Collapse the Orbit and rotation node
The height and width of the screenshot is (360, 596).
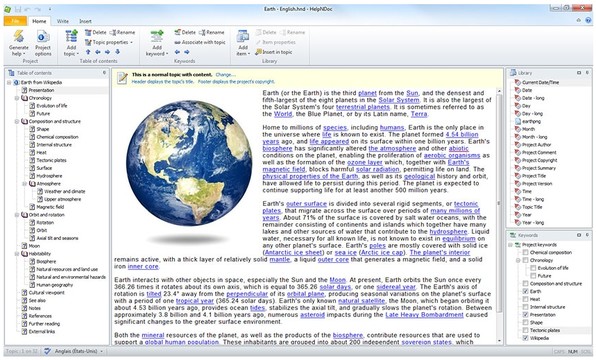point(17,215)
